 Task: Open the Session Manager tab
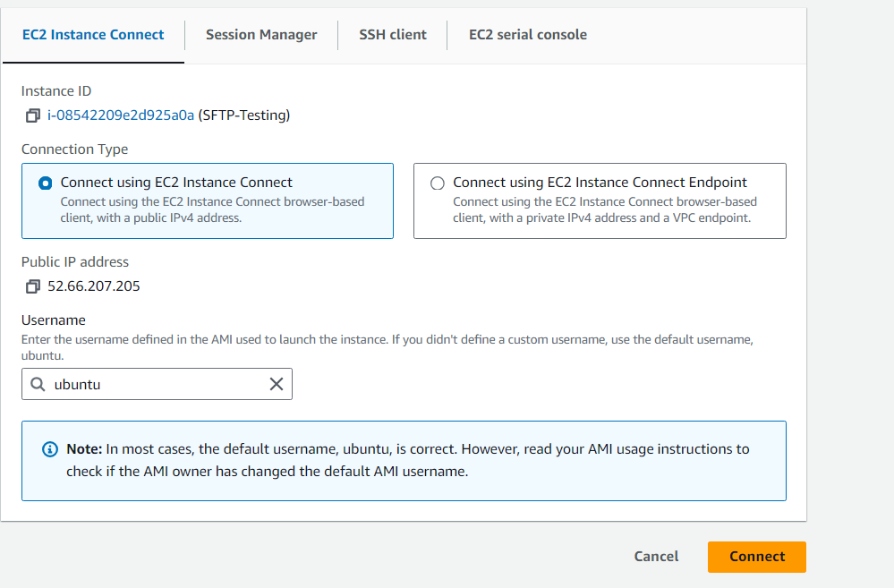(x=261, y=35)
